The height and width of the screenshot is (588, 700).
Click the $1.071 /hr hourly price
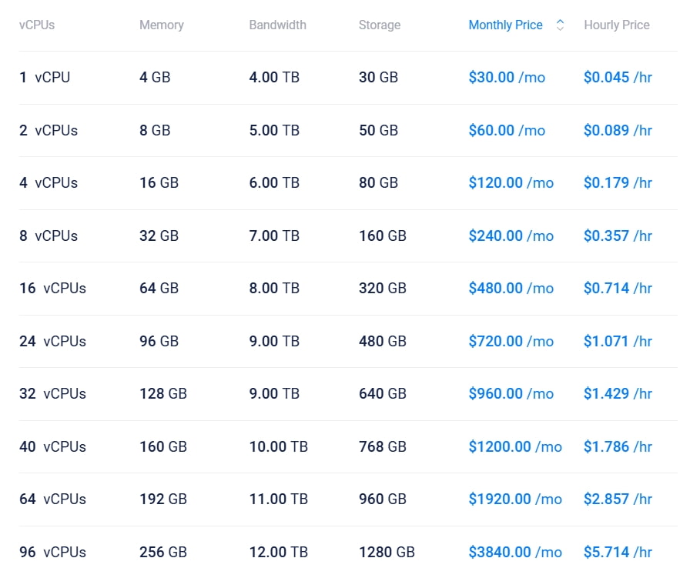click(x=618, y=341)
